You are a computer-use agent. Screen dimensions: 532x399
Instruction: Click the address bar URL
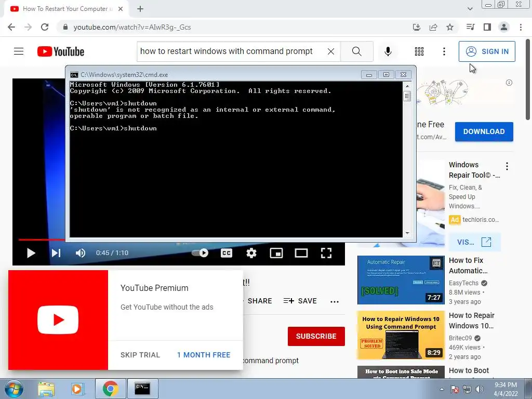click(132, 27)
